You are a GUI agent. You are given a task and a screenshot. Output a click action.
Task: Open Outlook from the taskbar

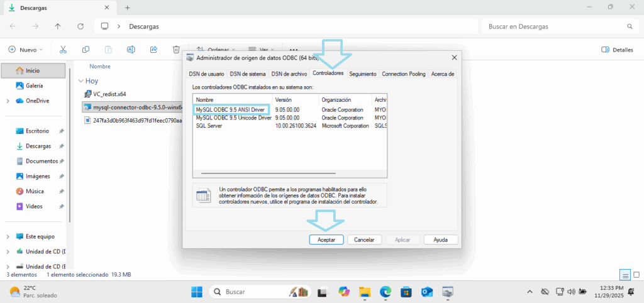pyautogui.click(x=427, y=292)
